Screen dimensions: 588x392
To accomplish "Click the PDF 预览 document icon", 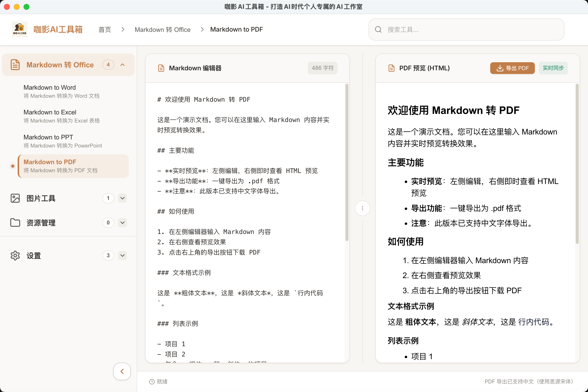I will 391,68.
